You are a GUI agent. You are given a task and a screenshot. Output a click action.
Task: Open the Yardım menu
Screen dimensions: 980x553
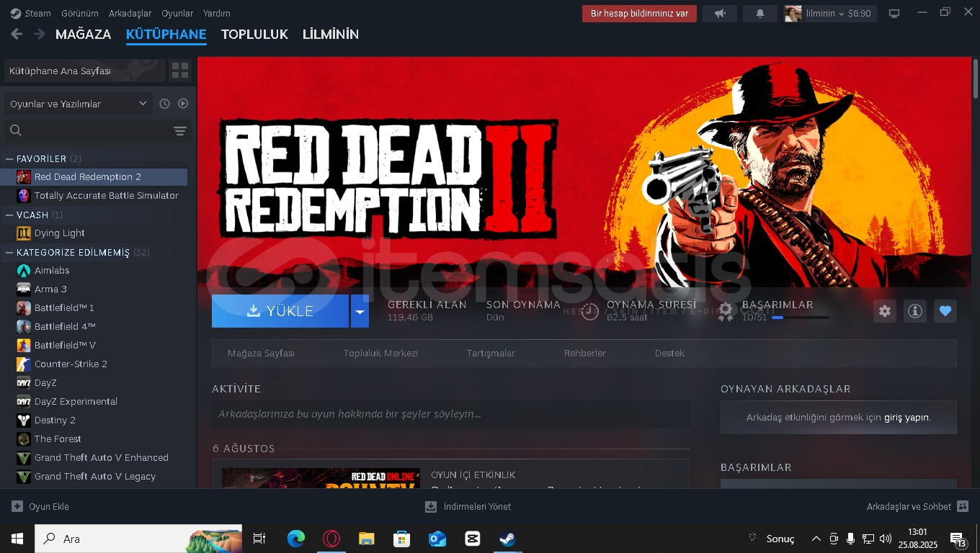point(217,13)
